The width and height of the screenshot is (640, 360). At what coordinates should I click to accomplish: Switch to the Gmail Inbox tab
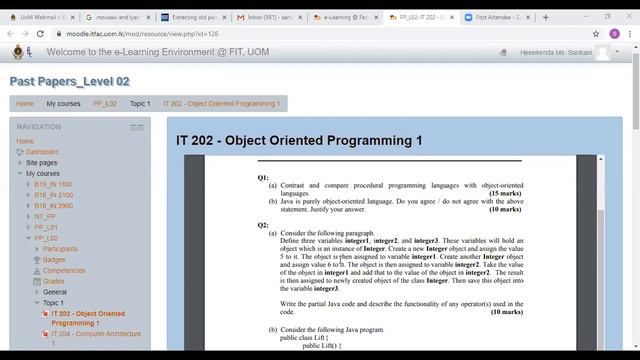click(269, 18)
